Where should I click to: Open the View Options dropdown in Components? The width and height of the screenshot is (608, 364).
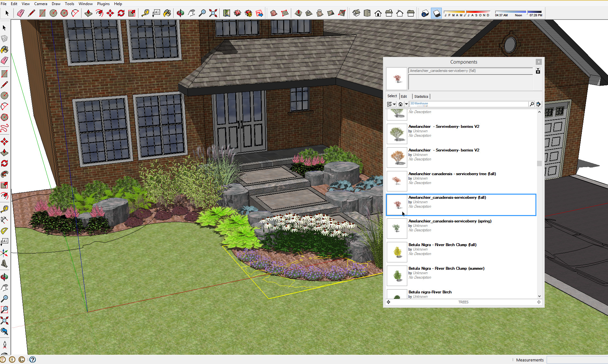[x=391, y=104]
